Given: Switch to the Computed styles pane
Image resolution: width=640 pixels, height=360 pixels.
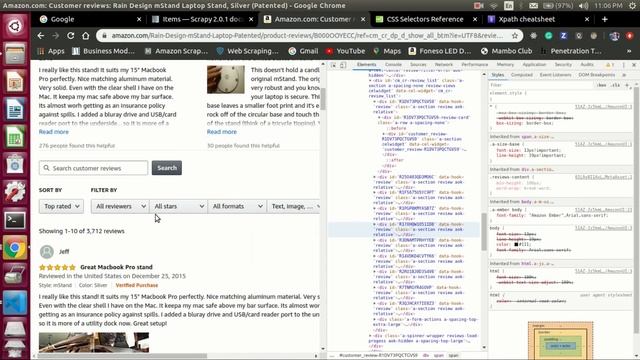Looking at the screenshot, I should point(522,75).
